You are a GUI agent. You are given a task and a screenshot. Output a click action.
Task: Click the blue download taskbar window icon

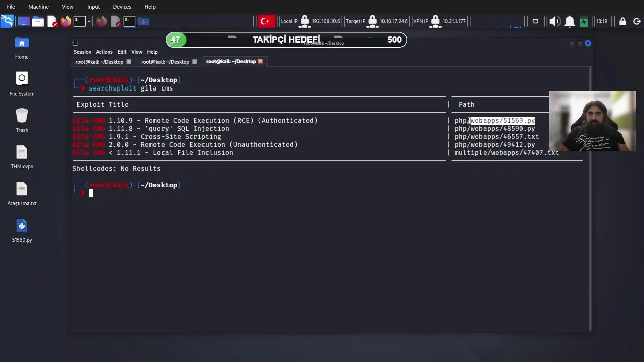tap(143, 21)
